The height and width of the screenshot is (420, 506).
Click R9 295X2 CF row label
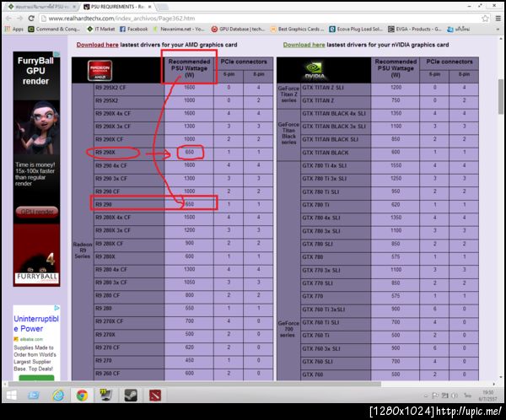(x=110, y=88)
